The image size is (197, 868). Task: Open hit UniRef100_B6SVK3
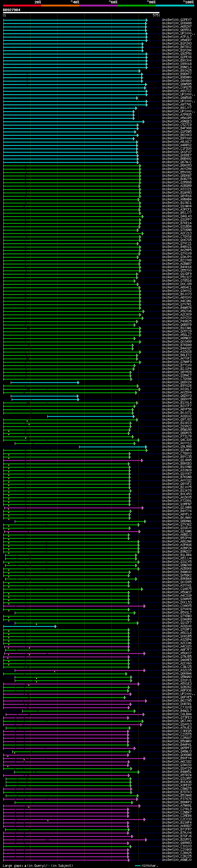point(176,135)
